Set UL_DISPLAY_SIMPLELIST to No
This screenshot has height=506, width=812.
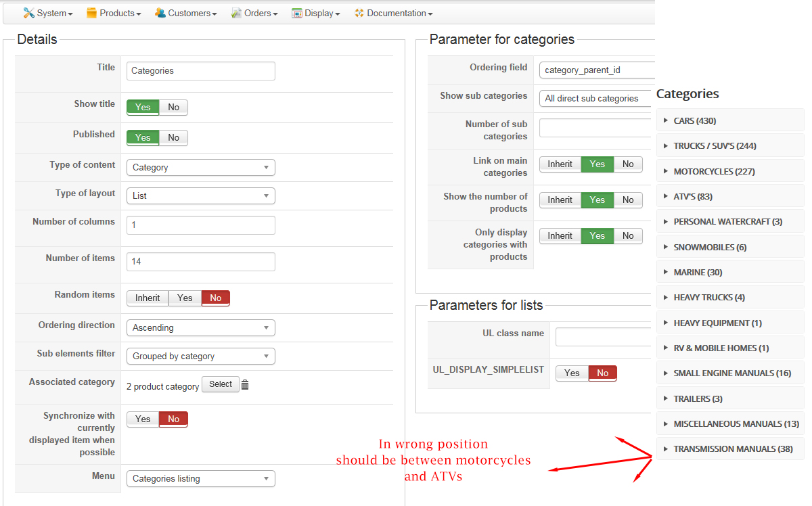[x=603, y=373]
